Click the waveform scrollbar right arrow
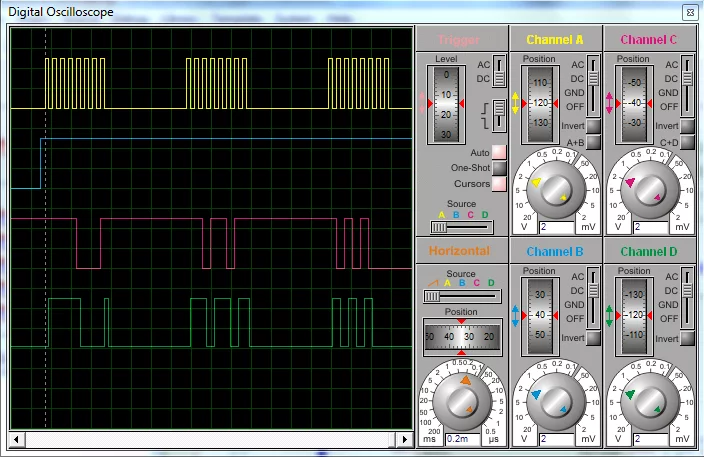 pos(405,439)
